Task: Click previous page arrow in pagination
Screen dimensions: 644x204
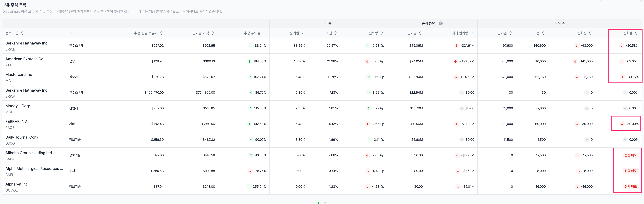Action: (311, 203)
